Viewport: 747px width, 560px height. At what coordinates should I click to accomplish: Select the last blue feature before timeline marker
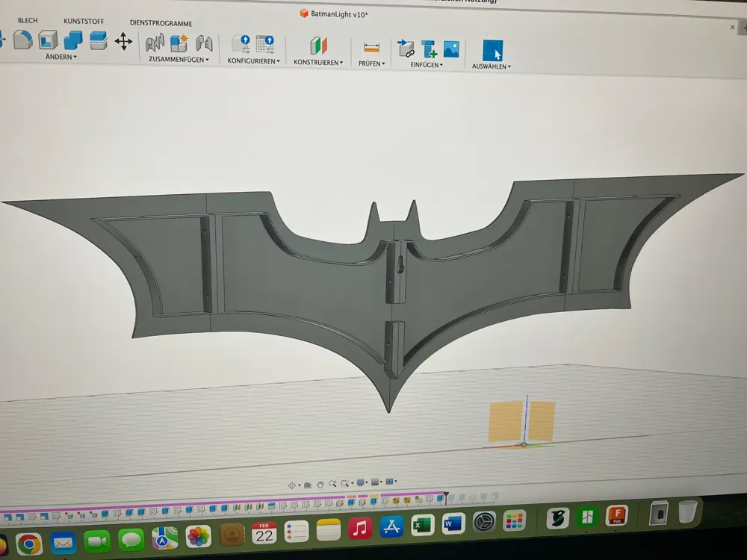(x=440, y=498)
